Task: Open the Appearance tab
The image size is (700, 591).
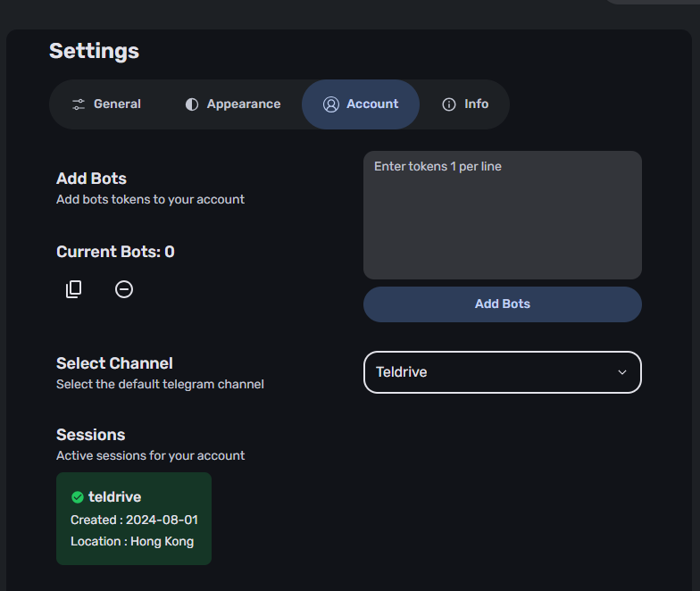Action: tap(233, 104)
